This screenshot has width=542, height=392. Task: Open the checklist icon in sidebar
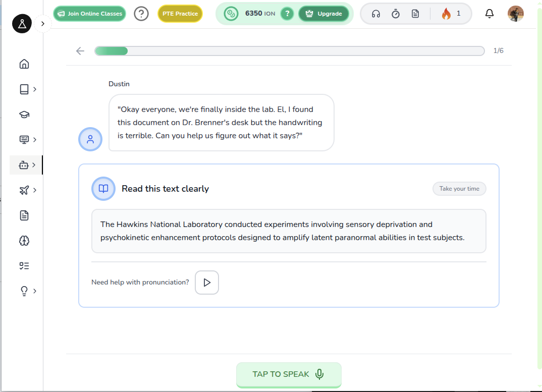[x=24, y=266]
